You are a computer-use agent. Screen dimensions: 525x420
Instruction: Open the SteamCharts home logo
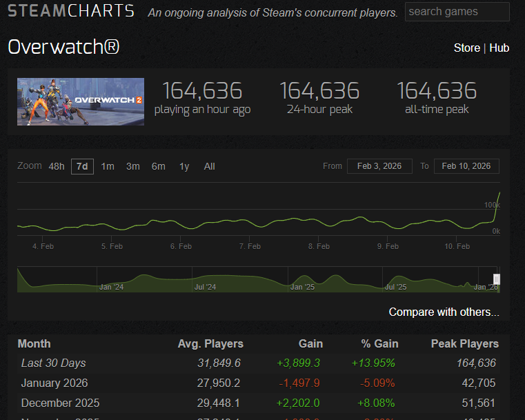pyautogui.click(x=71, y=11)
